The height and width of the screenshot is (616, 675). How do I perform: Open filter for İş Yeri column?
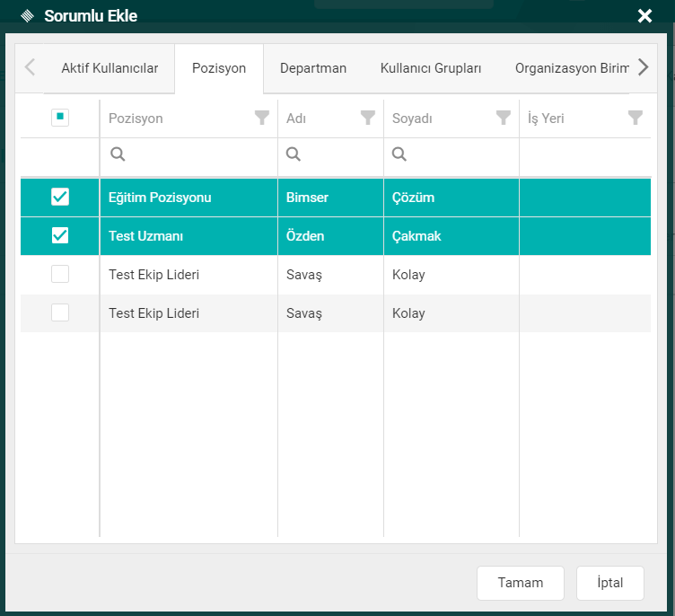pyautogui.click(x=635, y=118)
